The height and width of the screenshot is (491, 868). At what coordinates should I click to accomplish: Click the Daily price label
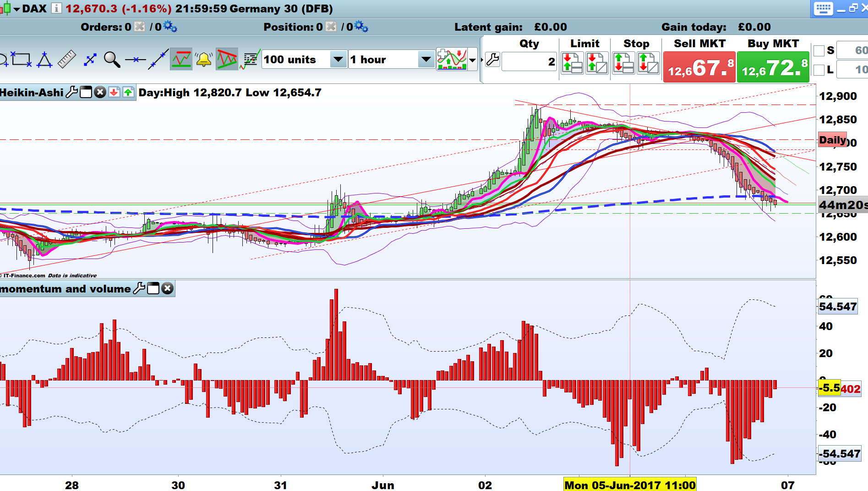pos(832,140)
